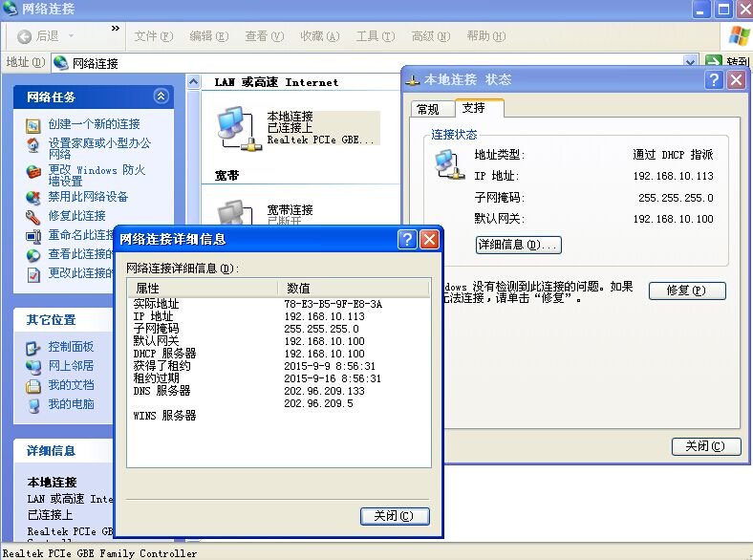The image size is (753, 560).
Task: Select the 租约过期 row
Action: 279,378
